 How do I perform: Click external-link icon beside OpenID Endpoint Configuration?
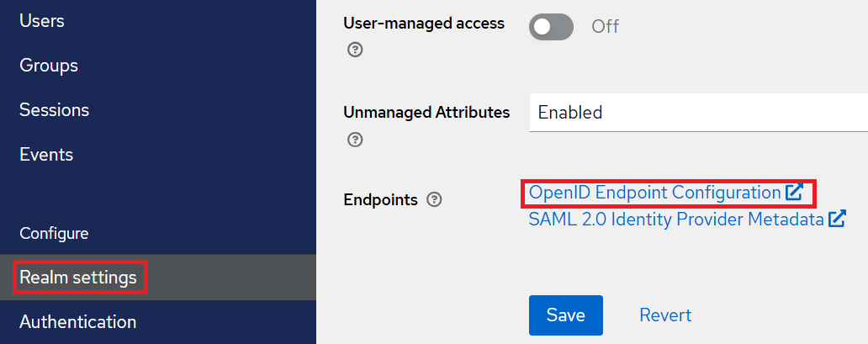pyautogui.click(x=794, y=193)
